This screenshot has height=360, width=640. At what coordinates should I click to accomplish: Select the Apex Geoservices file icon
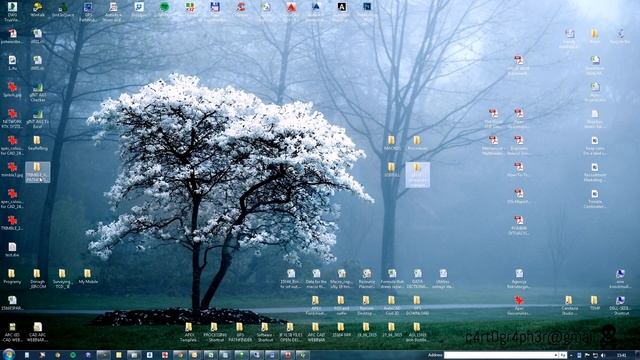[x=519, y=305]
